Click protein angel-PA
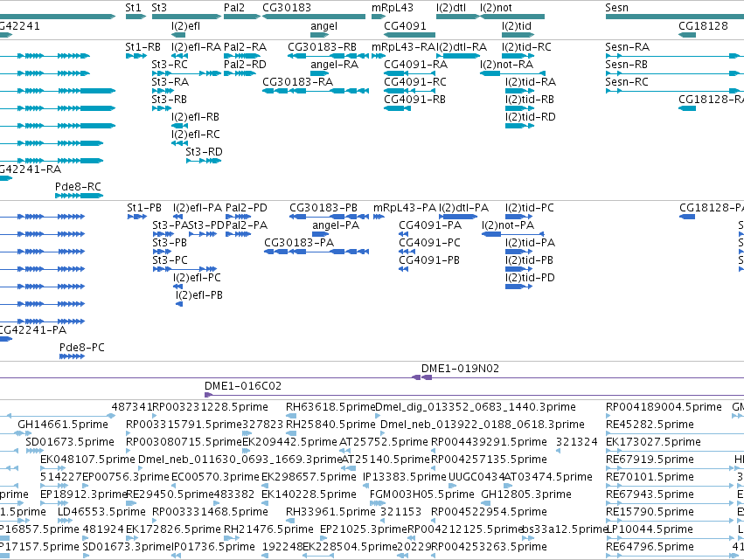The image size is (744, 560). [320, 234]
